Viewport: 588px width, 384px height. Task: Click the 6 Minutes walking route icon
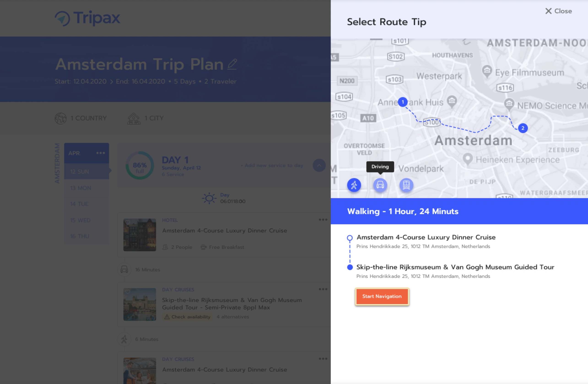pos(124,339)
